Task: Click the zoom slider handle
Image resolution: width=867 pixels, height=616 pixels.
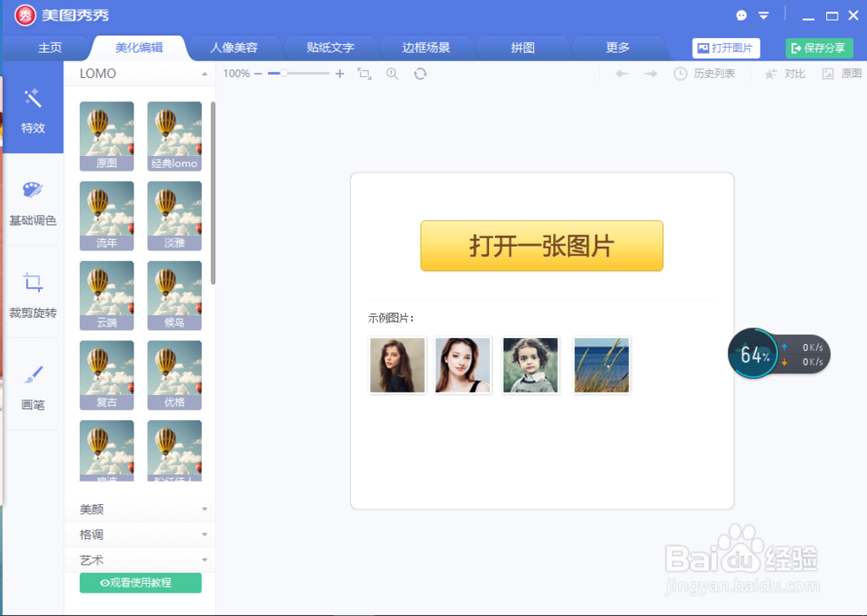Action: tap(284, 73)
